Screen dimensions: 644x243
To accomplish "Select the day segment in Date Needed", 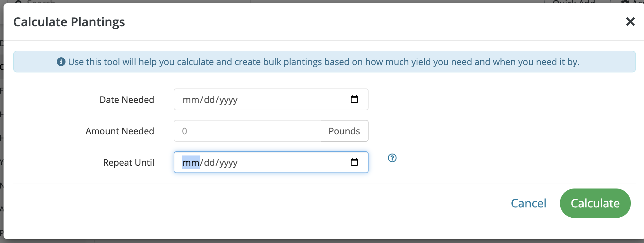I will click(209, 100).
